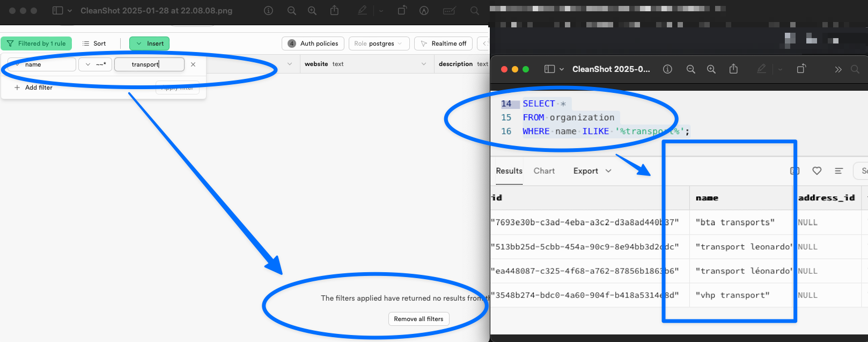Screen dimensions: 868x342
Task: Rotate image in left Preview window
Action: [x=402, y=10]
